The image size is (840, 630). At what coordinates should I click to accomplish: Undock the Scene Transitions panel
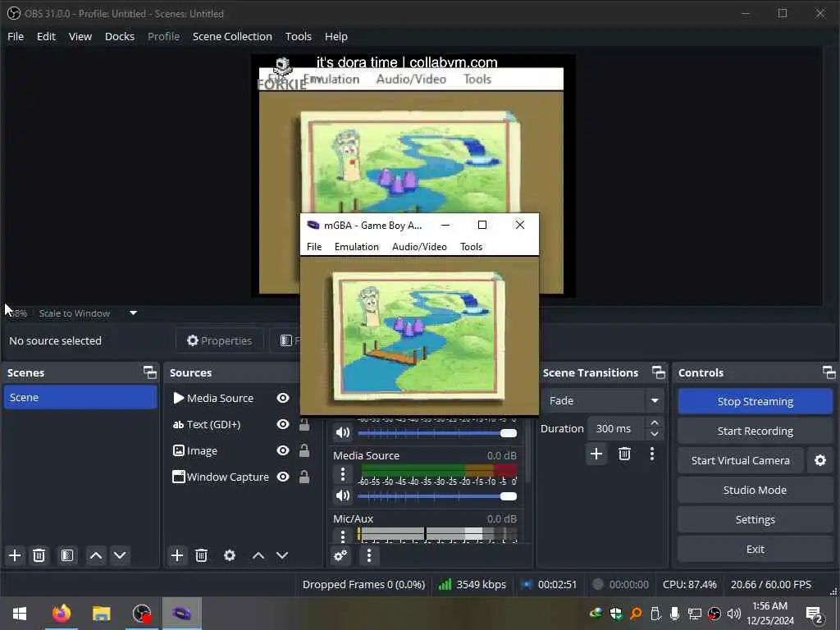click(x=659, y=372)
